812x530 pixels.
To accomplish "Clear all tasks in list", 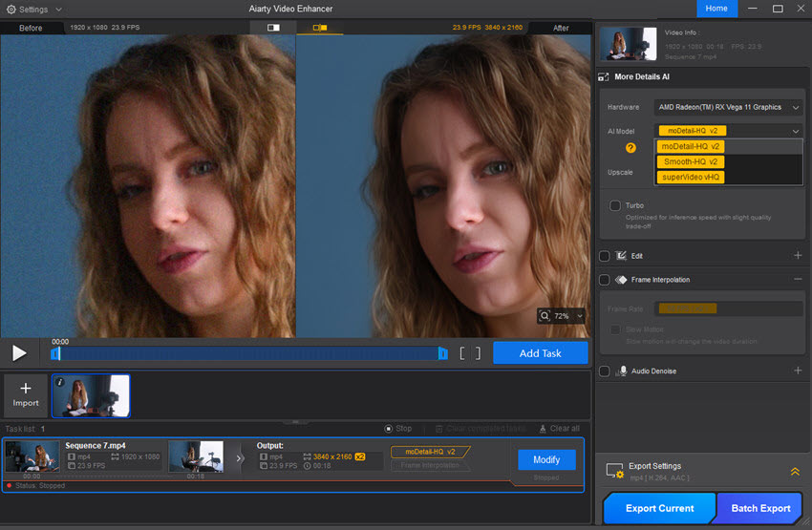I will tap(559, 429).
